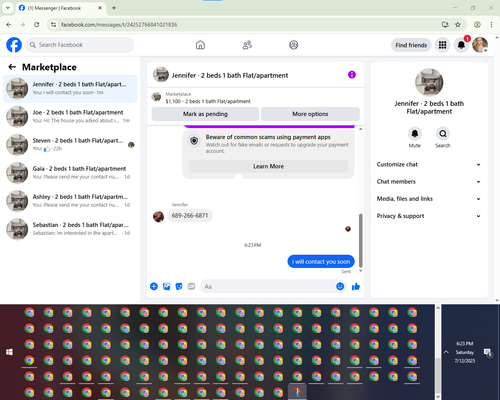
Task: Send a thumbs-up like
Action: [x=356, y=286]
